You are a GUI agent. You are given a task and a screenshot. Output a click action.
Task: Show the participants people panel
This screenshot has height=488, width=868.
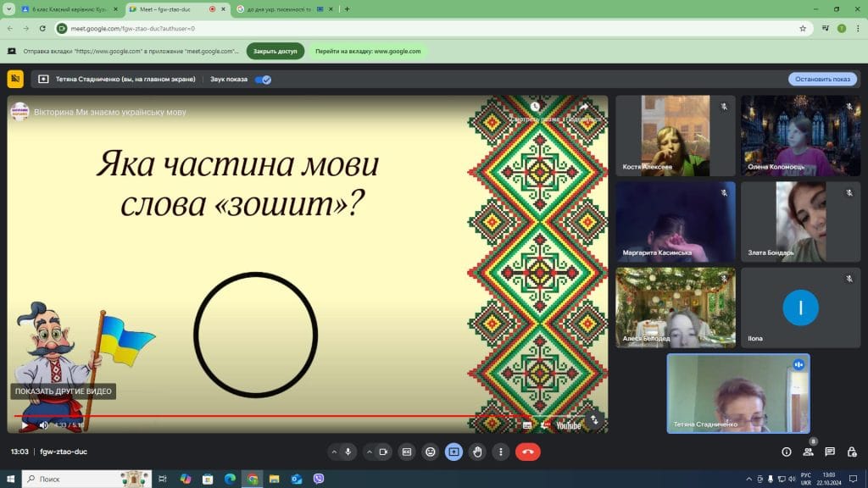coord(808,452)
